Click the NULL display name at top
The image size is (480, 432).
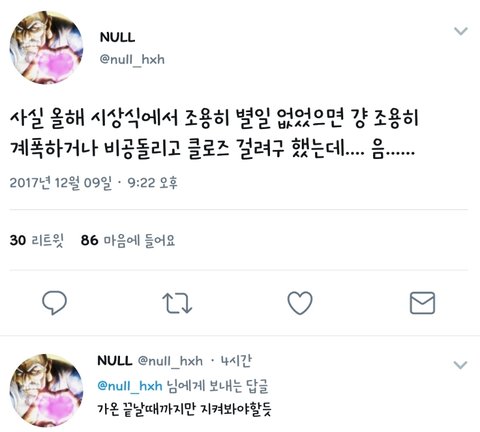click(117, 37)
